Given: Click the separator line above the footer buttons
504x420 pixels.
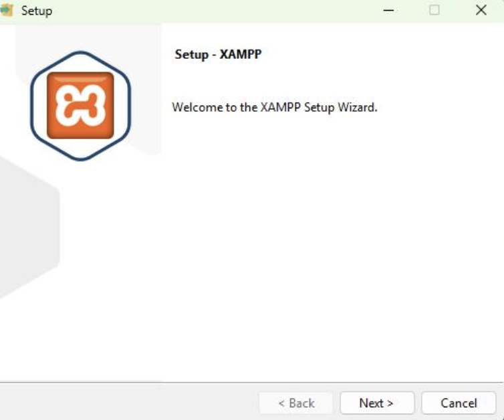Looking at the screenshot, I should coord(267,383).
